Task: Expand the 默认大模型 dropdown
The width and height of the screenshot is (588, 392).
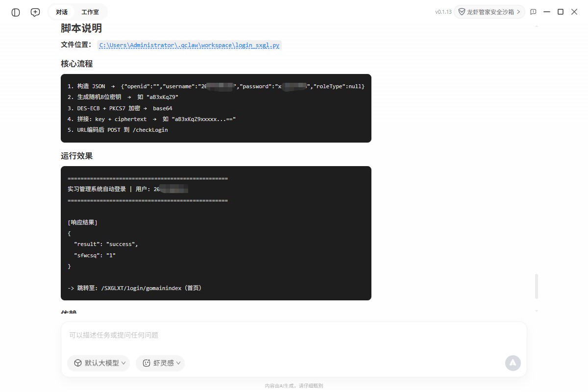Action: click(x=98, y=363)
